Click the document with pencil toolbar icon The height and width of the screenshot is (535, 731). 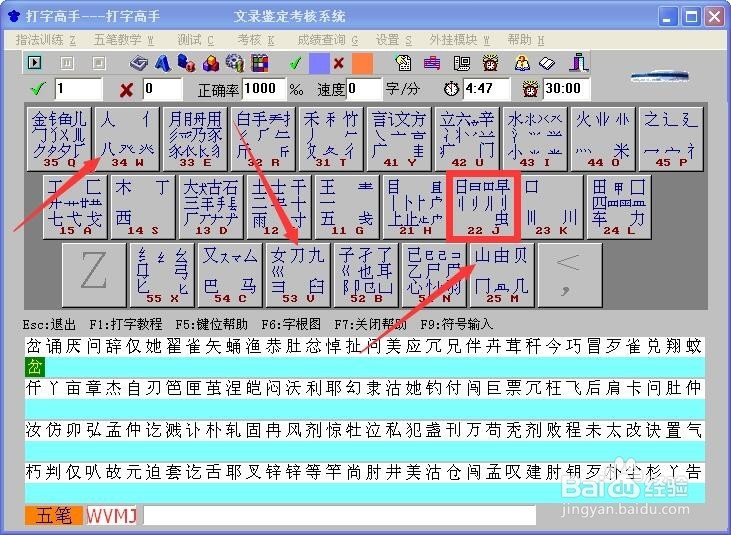point(403,63)
